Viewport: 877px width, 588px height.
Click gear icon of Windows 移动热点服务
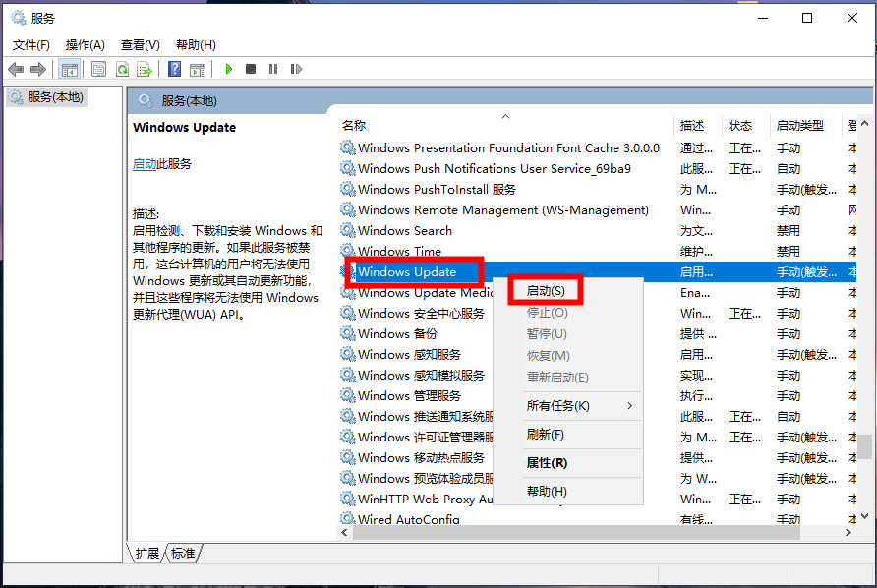tap(348, 457)
